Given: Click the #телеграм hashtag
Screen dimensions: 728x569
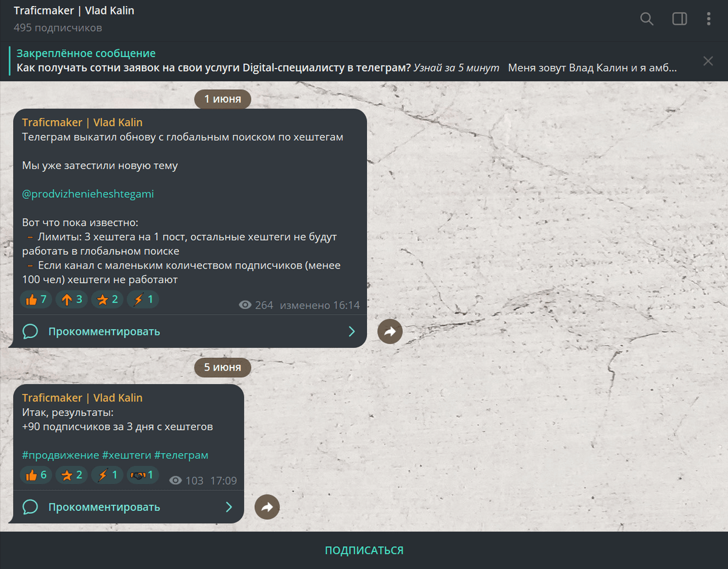Looking at the screenshot, I should [181, 455].
